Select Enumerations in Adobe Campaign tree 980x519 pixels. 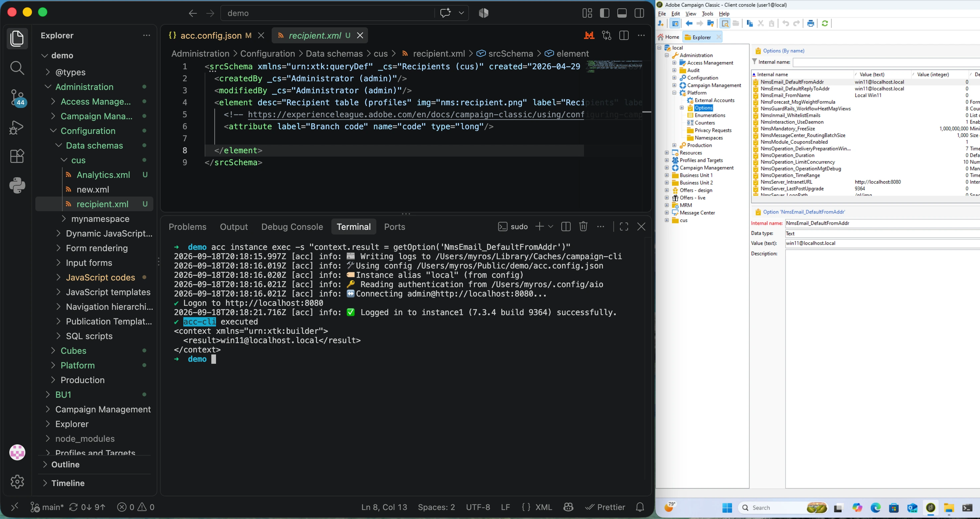tap(710, 115)
